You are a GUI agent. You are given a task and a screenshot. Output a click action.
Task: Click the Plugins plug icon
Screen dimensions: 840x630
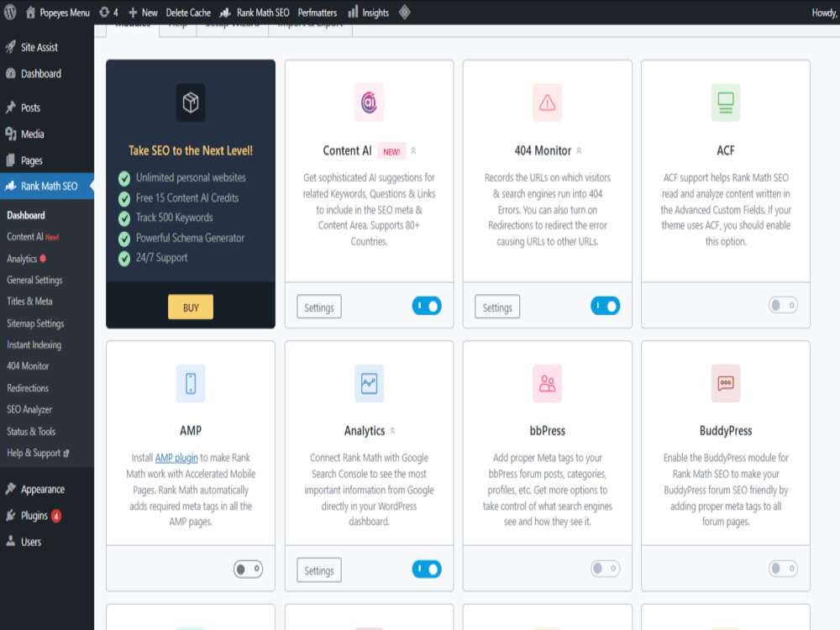(x=10, y=516)
